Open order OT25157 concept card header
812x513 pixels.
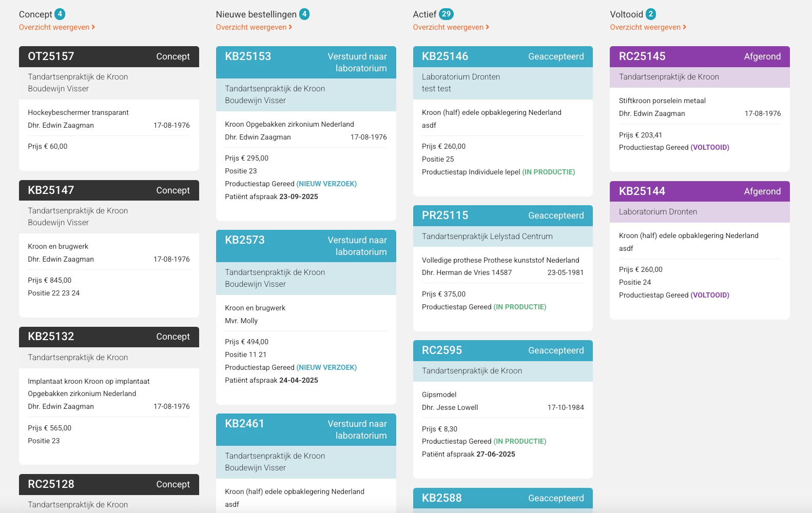109,56
